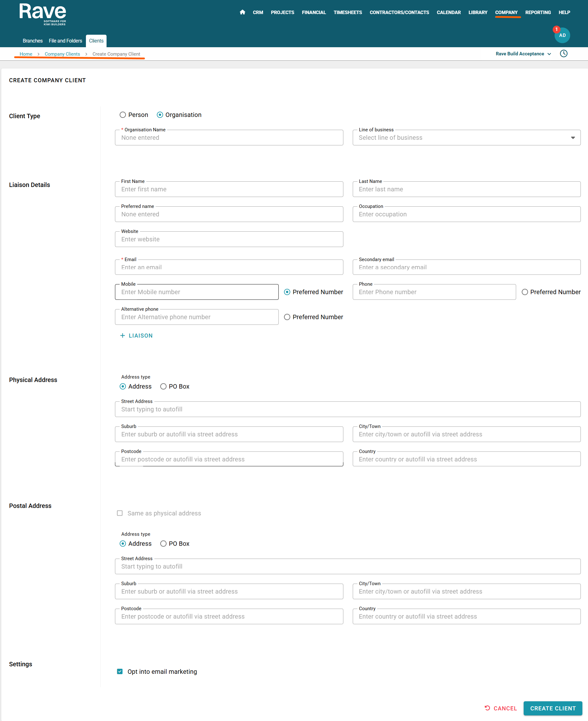
Task: Open the clock history icon
Action: pyautogui.click(x=563, y=53)
